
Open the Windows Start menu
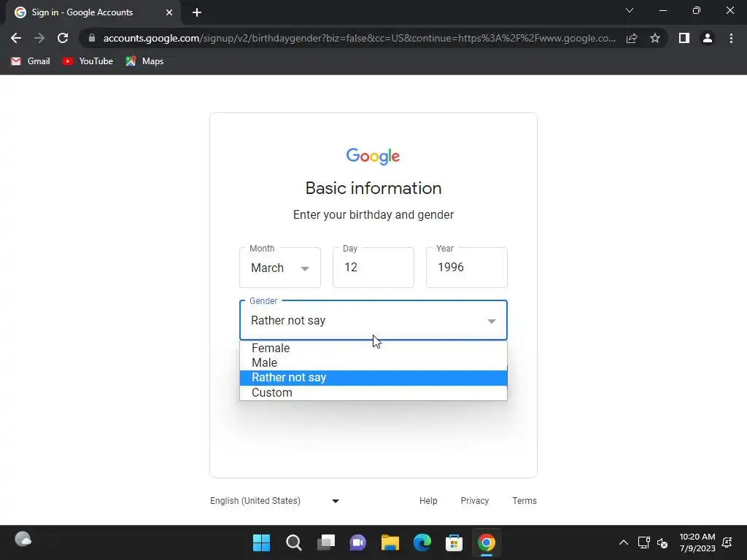261,542
